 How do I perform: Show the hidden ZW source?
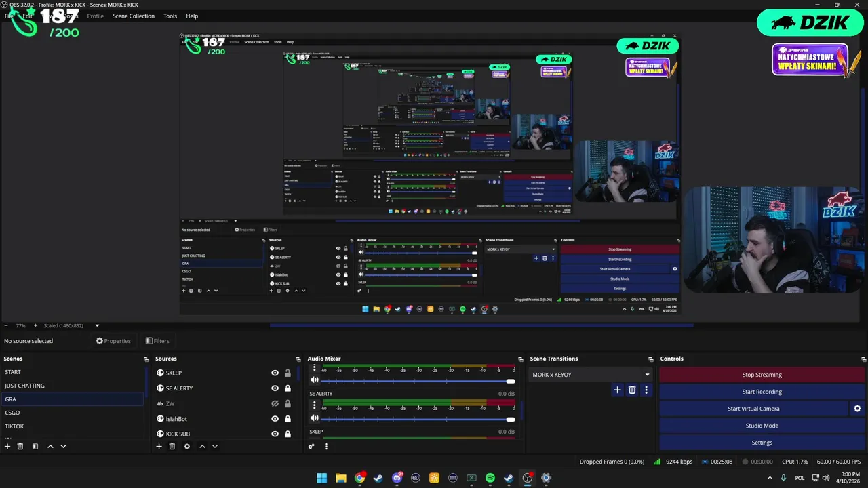275,403
